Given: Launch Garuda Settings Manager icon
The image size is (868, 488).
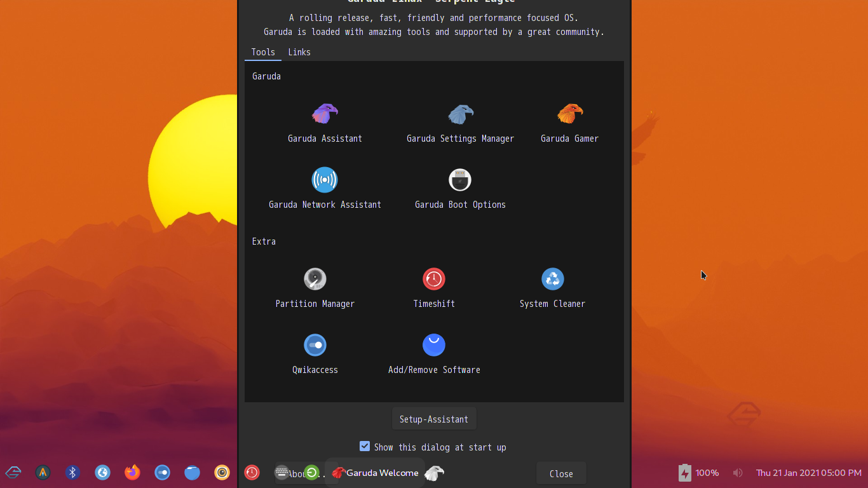Looking at the screenshot, I should (461, 114).
